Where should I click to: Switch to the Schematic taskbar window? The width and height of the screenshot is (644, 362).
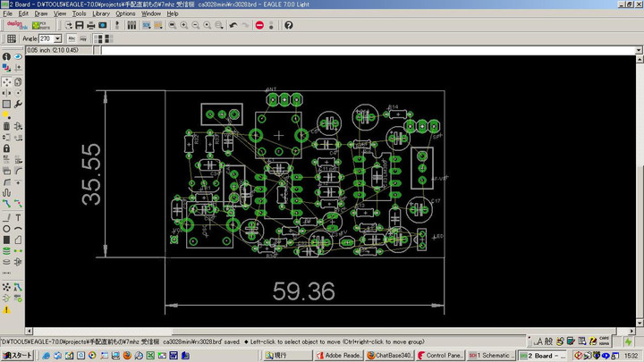coord(490,355)
